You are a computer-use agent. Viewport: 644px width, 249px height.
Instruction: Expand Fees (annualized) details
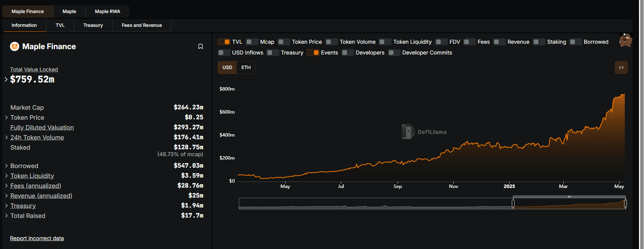tap(7, 186)
